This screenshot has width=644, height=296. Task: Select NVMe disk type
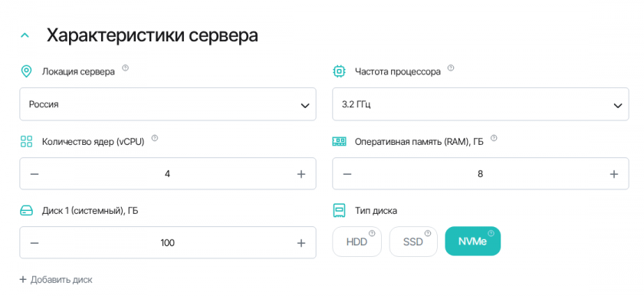click(473, 242)
